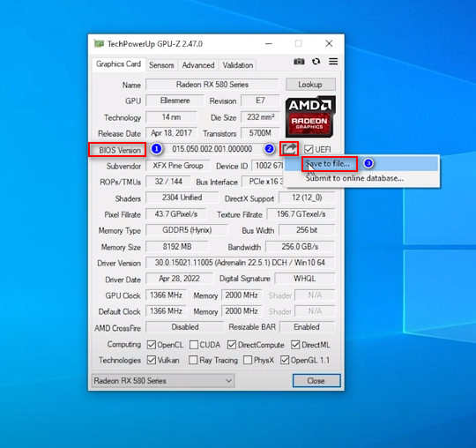
Task: Click the Bus Width value 256 bit
Action: pyautogui.click(x=307, y=230)
